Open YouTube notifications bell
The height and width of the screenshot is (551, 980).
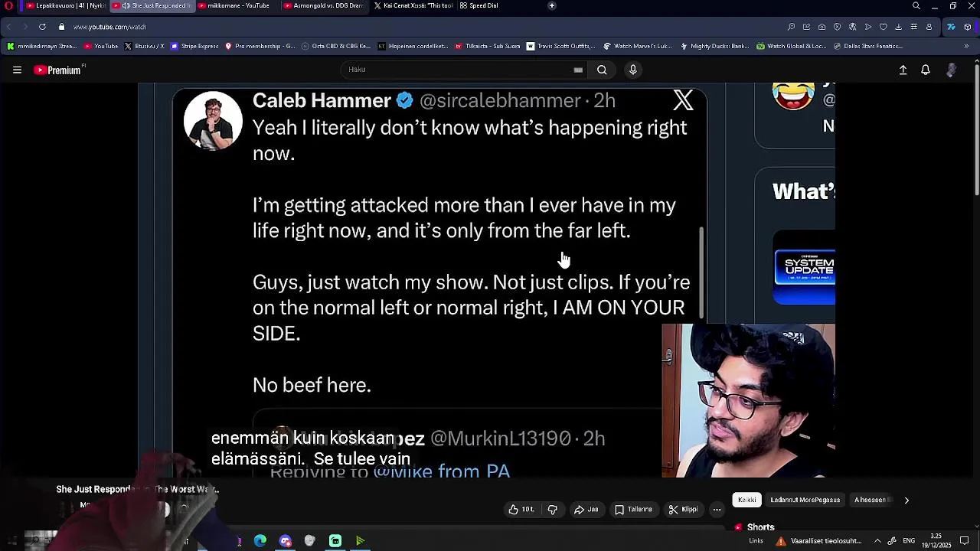(926, 70)
